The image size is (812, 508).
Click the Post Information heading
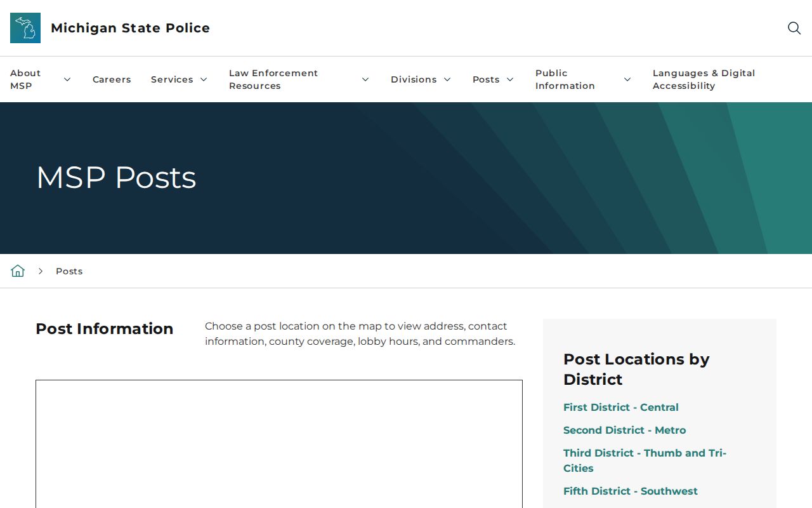[x=105, y=329]
